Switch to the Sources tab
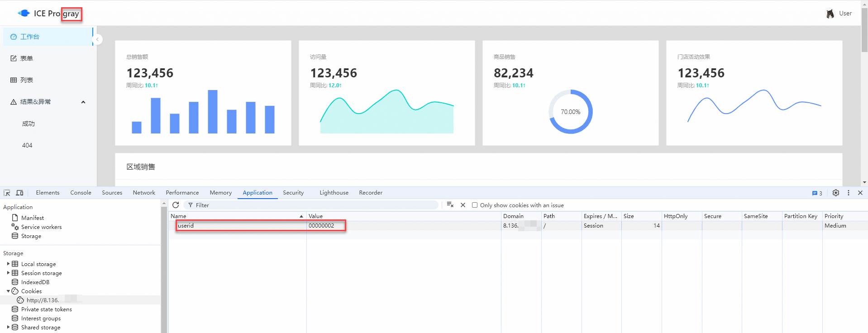The image size is (868, 333). [x=112, y=193]
